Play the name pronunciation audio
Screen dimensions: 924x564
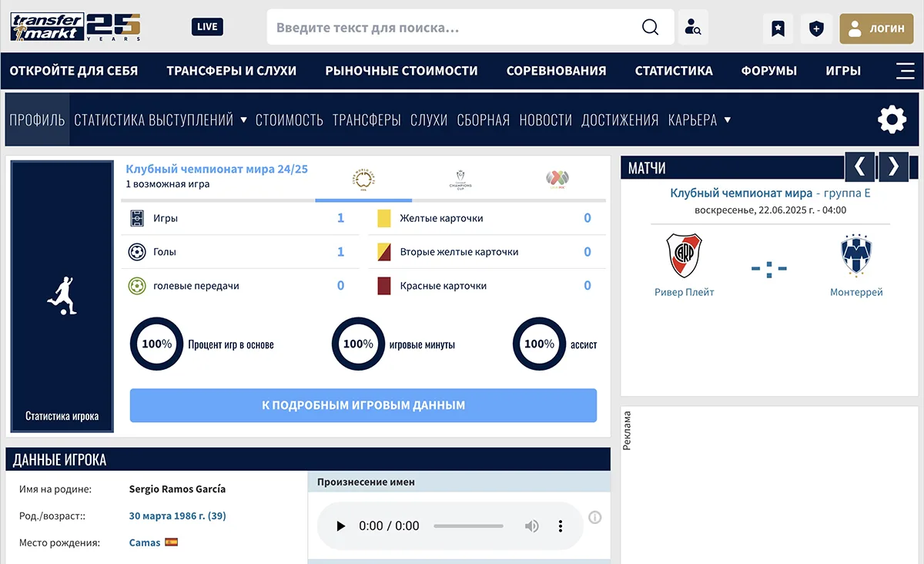[x=340, y=525]
